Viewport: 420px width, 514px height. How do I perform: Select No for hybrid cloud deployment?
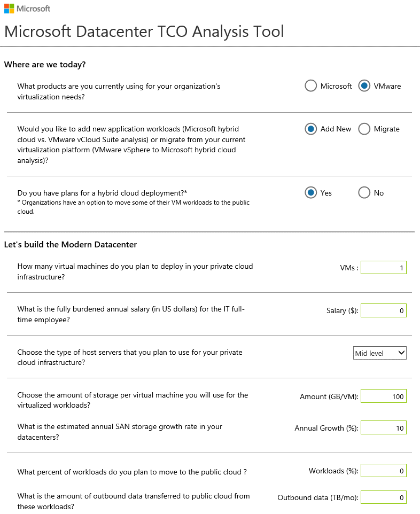click(x=364, y=193)
